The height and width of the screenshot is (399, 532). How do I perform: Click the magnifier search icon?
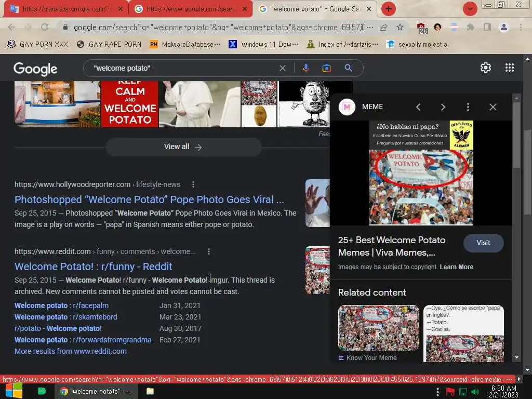tap(348, 68)
